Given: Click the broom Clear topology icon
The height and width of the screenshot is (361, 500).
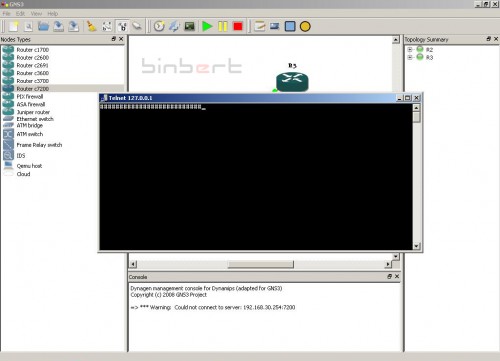Looking at the screenshot, I should click(91, 26).
